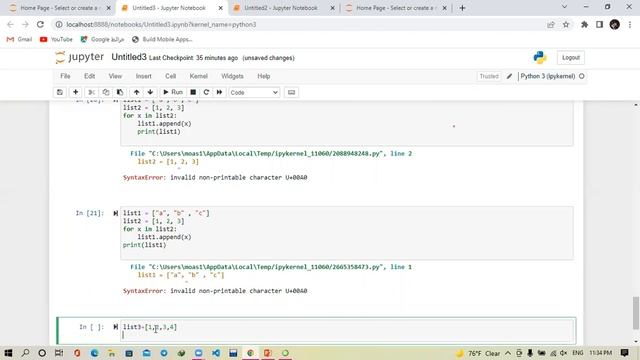Viewport: 640px width, 360px height.
Task: Restart kernel and run all cells
Action: pyautogui.click(x=220, y=92)
